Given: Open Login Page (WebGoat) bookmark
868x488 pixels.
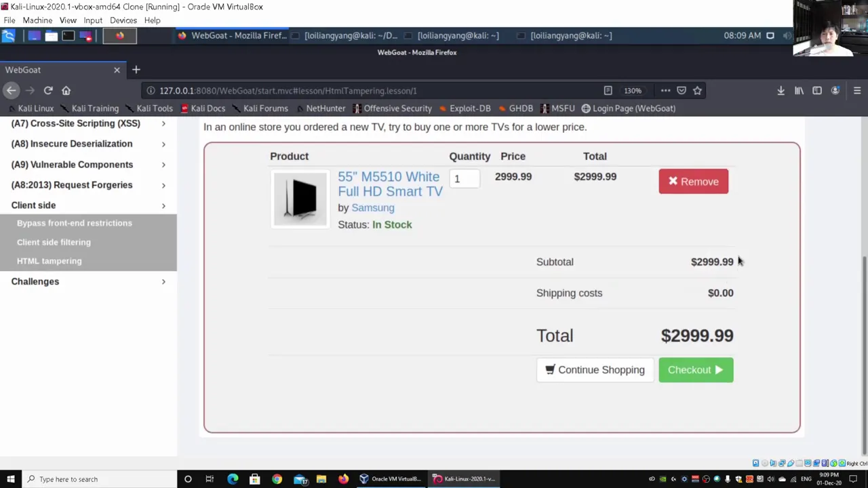Looking at the screenshot, I should point(628,108).
